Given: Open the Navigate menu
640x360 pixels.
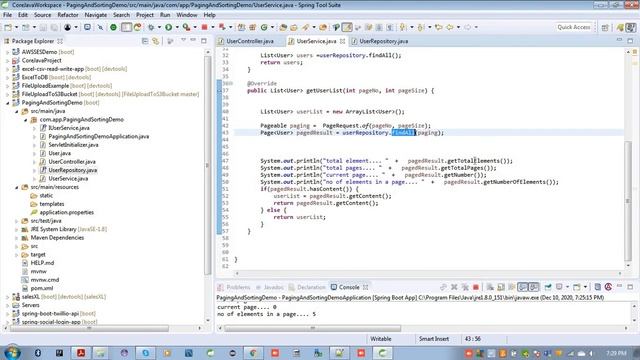Looking at the screenshot, I should [96, 15].
